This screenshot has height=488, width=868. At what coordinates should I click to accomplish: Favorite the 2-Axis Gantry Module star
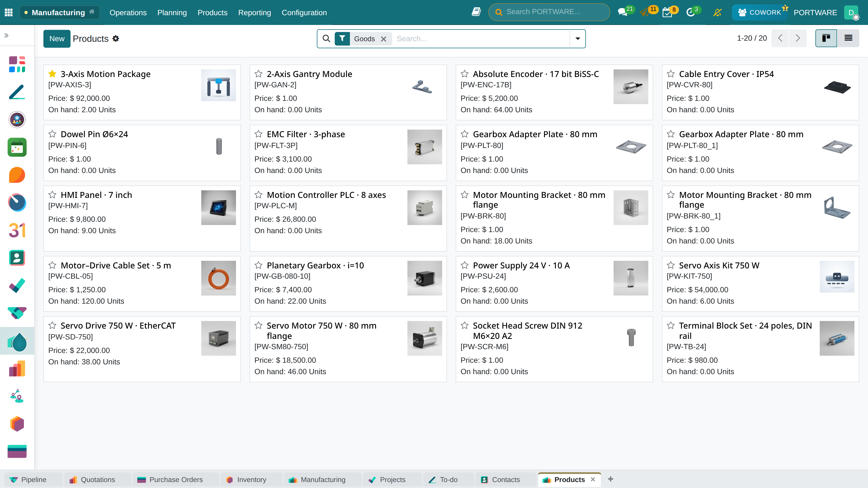[259, 74]
